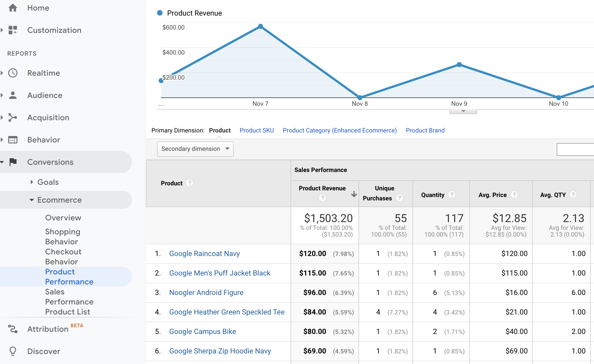This screenshot has width=594, height=364.
Task: Expand the Realtime reports arrow
Action: pyautogui.click(x=2, y=73)
